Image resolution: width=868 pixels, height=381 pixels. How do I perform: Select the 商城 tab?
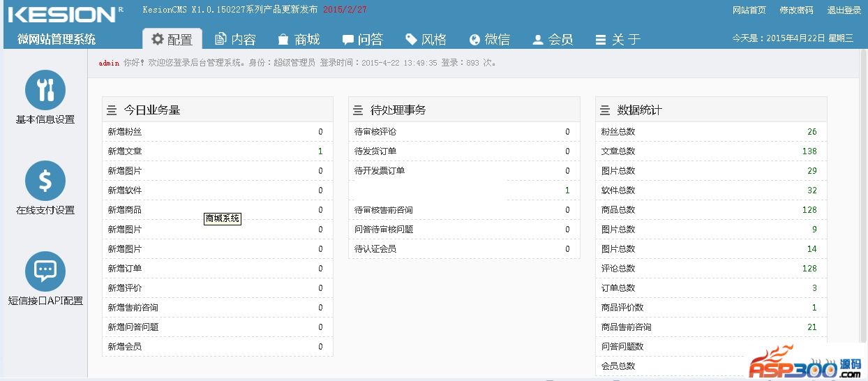click(299, 40)
